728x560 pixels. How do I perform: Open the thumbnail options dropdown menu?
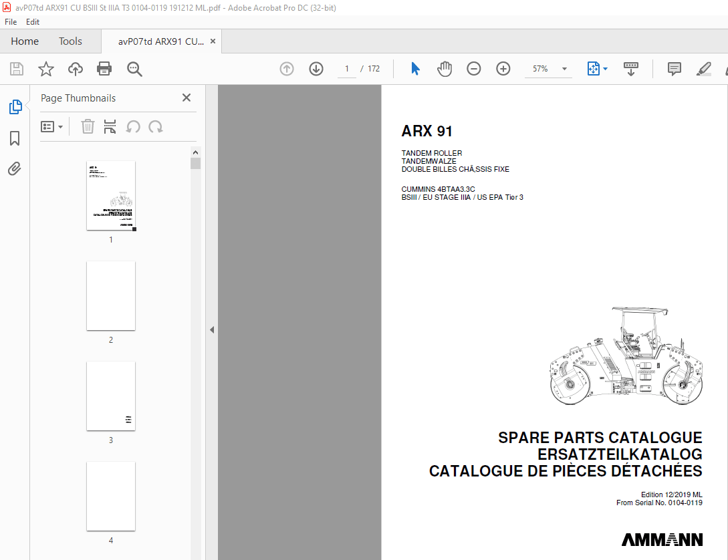pos(52,126)
